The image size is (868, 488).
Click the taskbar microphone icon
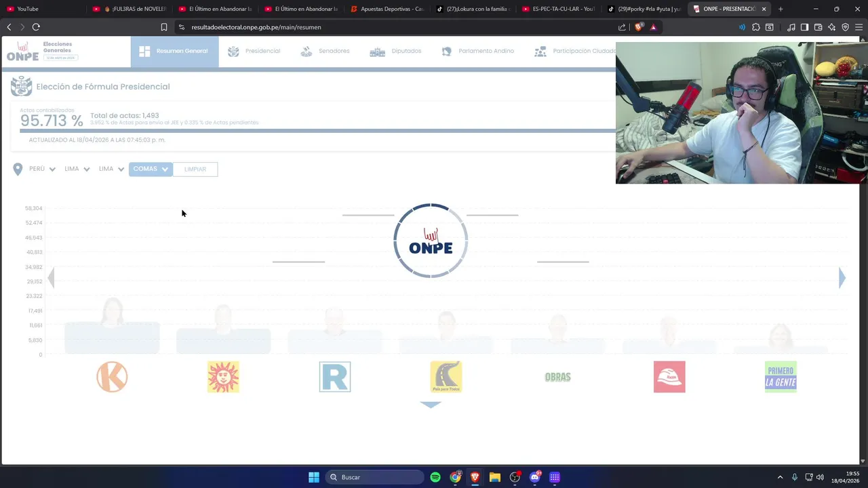[795, 477]
